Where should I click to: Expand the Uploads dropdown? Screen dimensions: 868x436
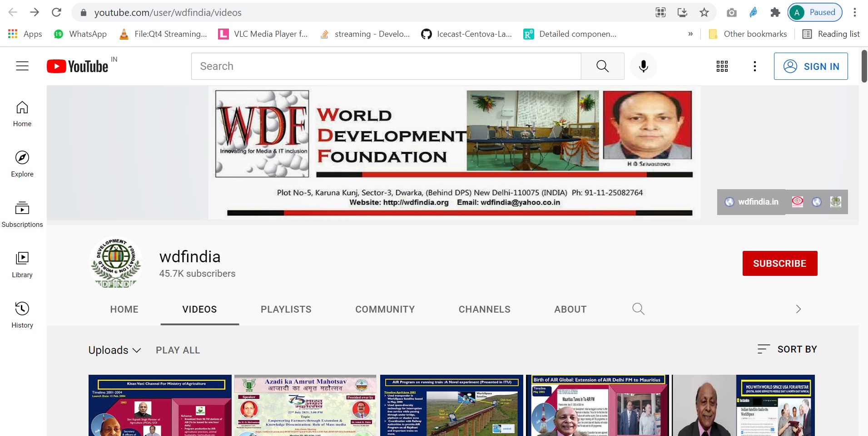click(114, 350)
